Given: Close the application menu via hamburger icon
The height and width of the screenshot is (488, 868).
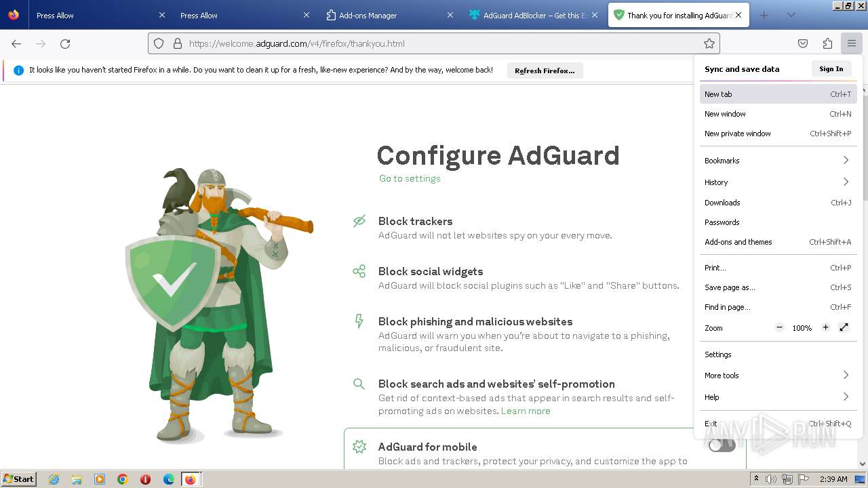Looking at the screenshot, I should pos(852,43).
